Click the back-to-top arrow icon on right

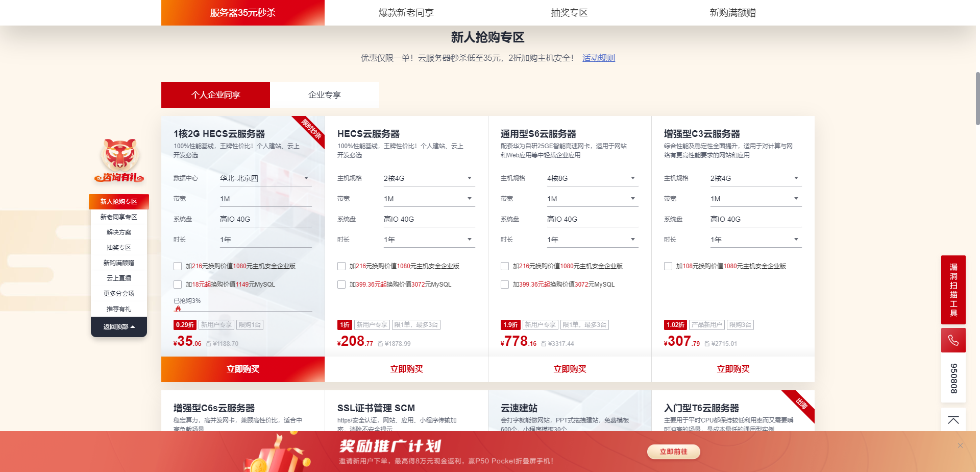[953, 420]
